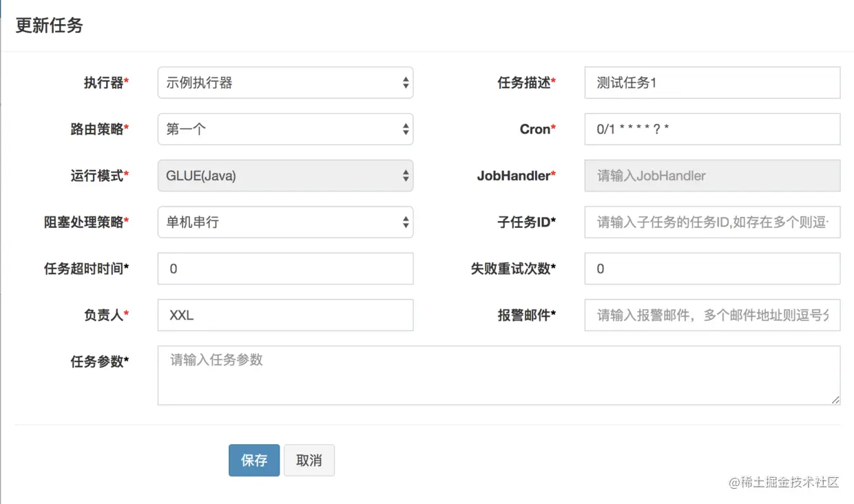Select the 负责人 input field
The image size is (854, 504).
[x=285, y=315]
